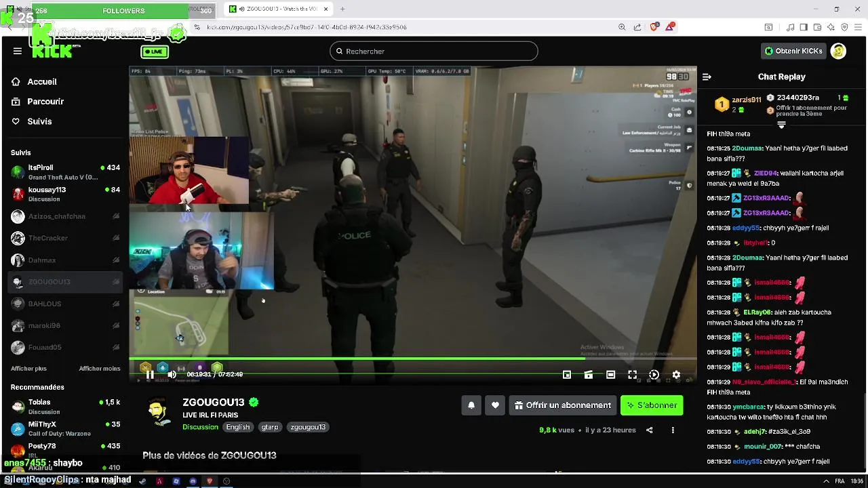Open the Brave Rewards triangle icon
The image size is (868, 488).
pyautogui.click(x=670, y=27)
